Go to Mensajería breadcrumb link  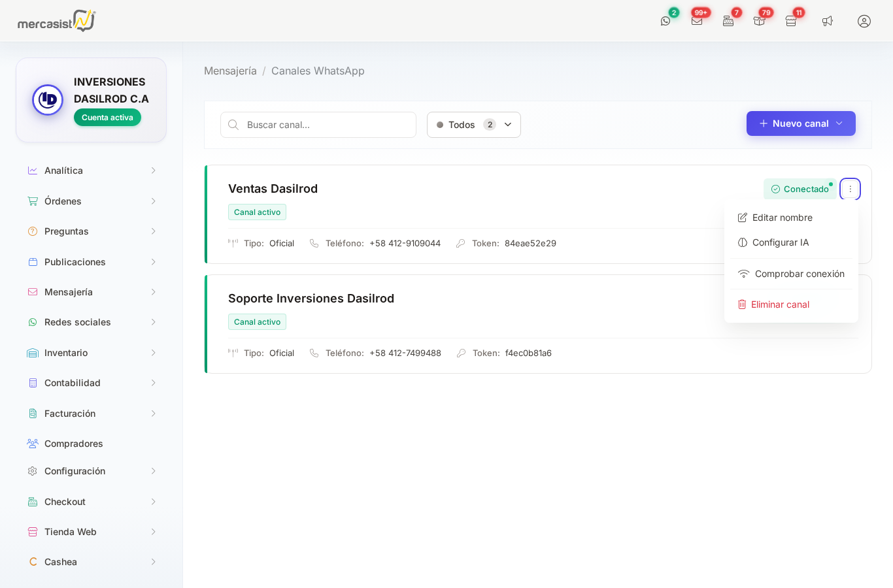click(230, 71)
